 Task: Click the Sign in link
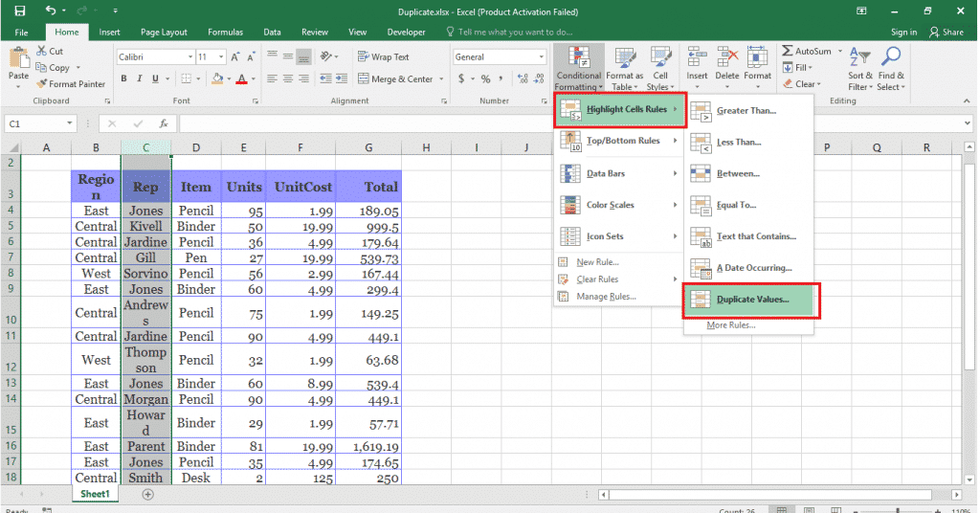tap(903, 32)
